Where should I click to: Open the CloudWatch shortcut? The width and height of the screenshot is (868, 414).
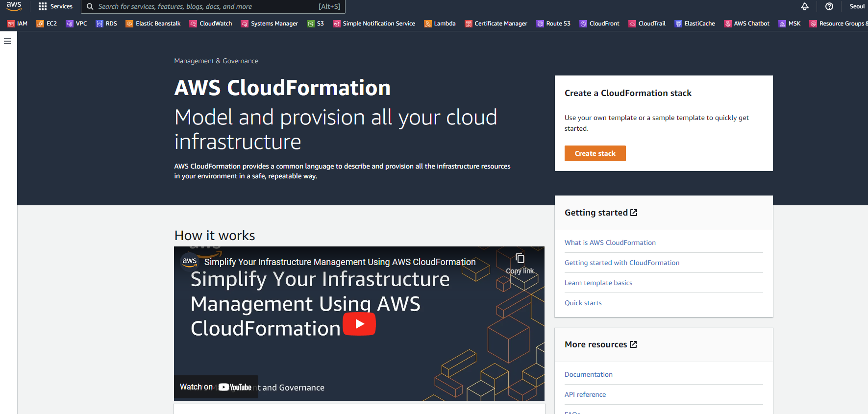pyautogui.click(x=211, y=24)
